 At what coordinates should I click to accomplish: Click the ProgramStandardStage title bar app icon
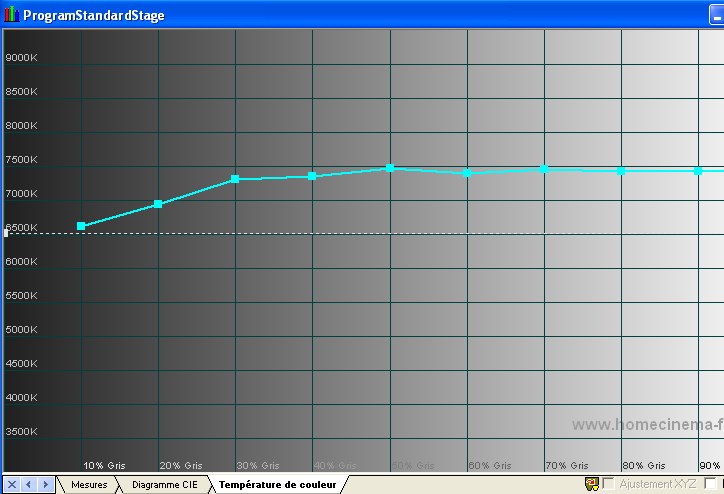coord(12,15)
